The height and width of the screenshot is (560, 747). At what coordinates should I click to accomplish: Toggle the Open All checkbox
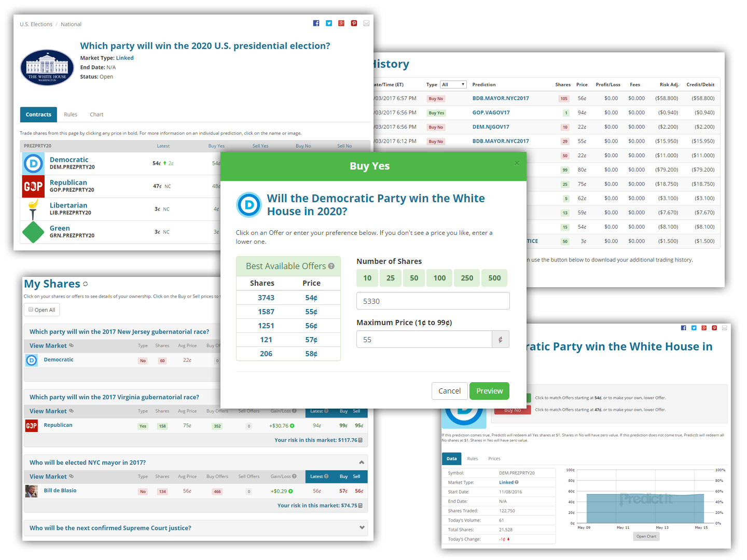point(31,310)
